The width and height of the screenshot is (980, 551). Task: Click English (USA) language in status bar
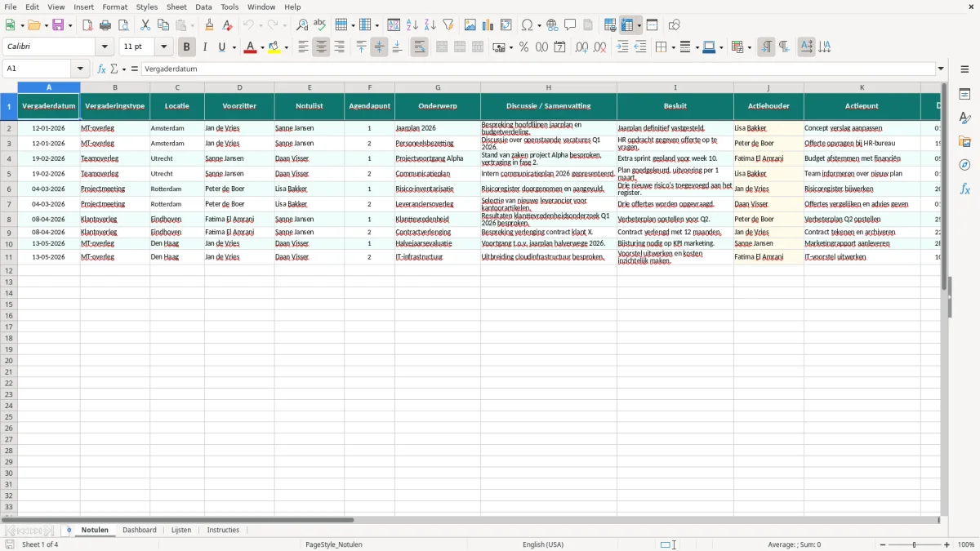543,544
